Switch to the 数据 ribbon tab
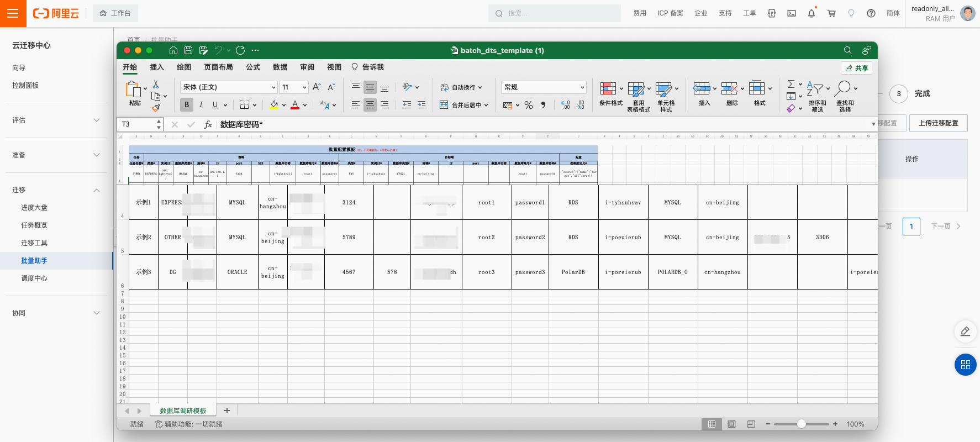This screenshot has width=980, height=442. (x=280, y=67)
